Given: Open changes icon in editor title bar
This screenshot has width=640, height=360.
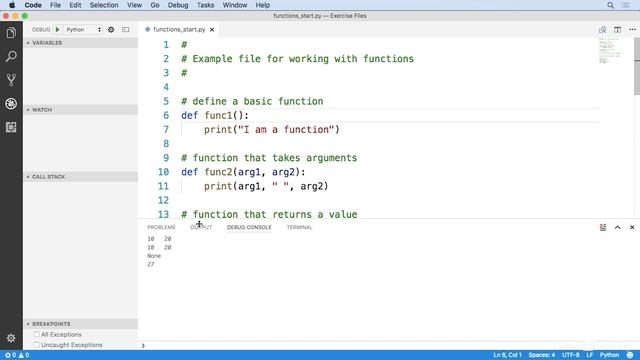Looking at the screenshot, I should point(602,30).
